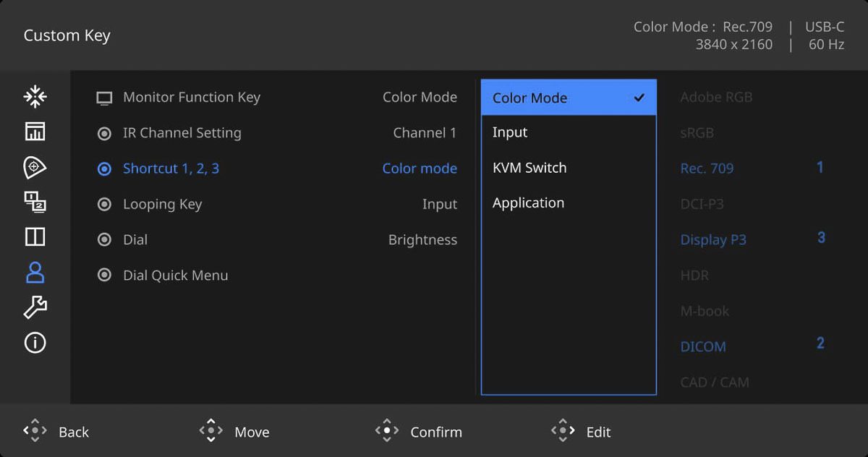Select the Dial Quick Menu radio option
The height and width of the screenshot is (457, 868).
pyautogui.click(x=104, y=276)
